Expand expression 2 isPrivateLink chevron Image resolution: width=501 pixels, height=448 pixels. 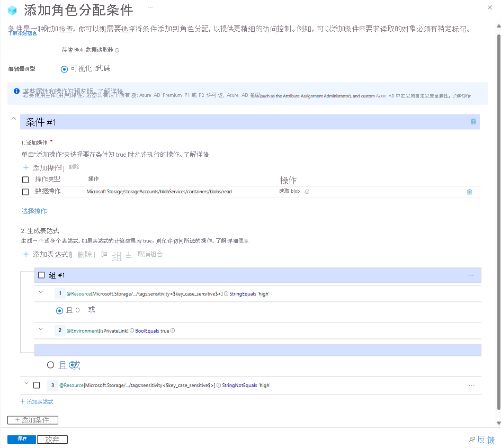pos(41,329)
